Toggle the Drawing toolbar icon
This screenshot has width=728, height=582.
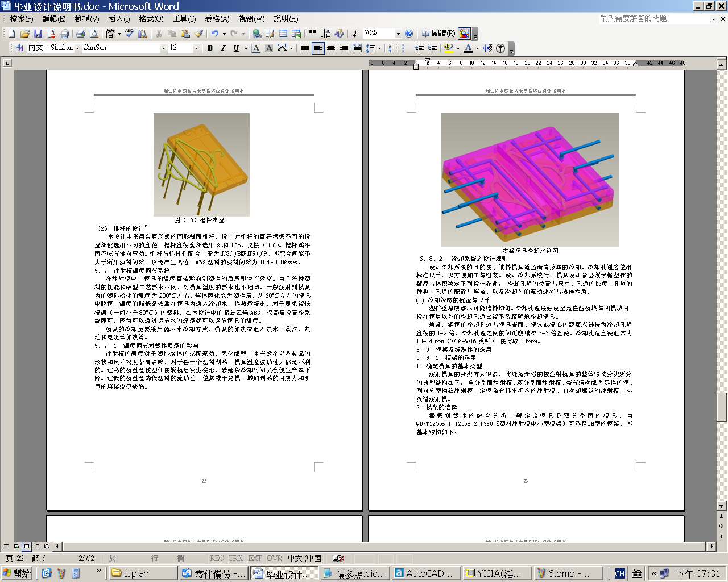pos(339,34)
